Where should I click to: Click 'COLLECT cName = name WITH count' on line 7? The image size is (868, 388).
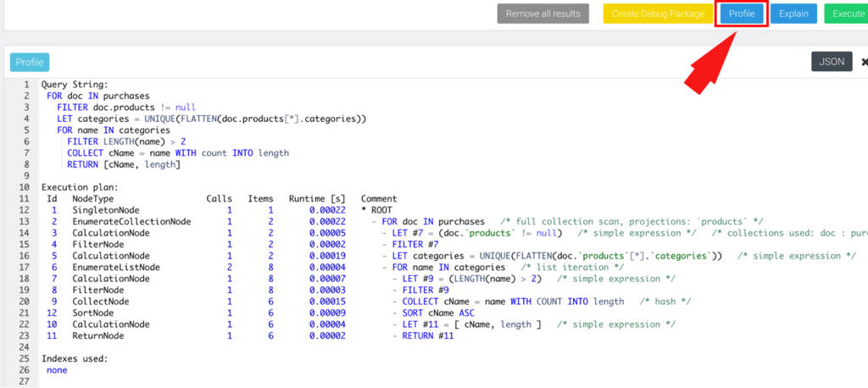point(178,152)
